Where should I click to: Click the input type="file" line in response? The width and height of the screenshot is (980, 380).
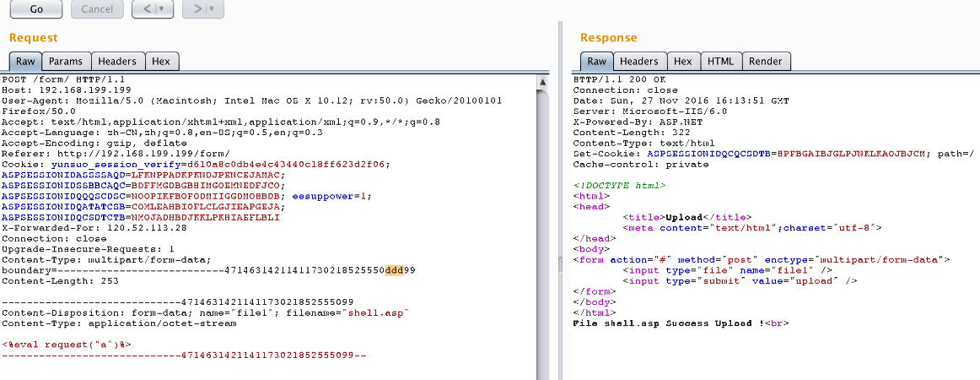pos(728,270)
